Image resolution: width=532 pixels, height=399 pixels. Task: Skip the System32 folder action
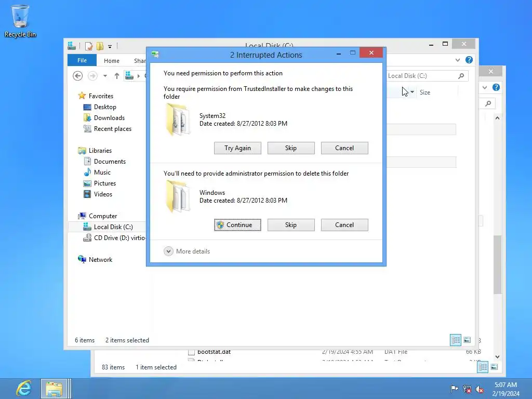[291, 148]
